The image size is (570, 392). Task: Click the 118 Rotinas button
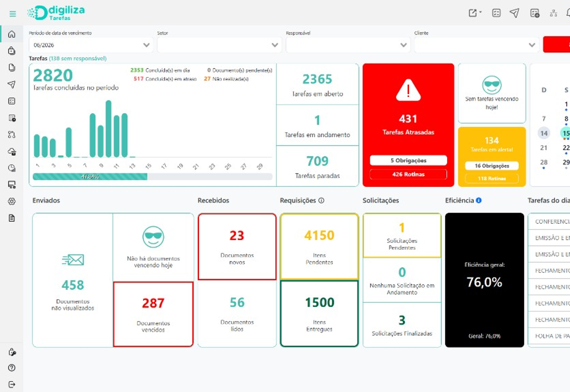click(x=492, y=179)
